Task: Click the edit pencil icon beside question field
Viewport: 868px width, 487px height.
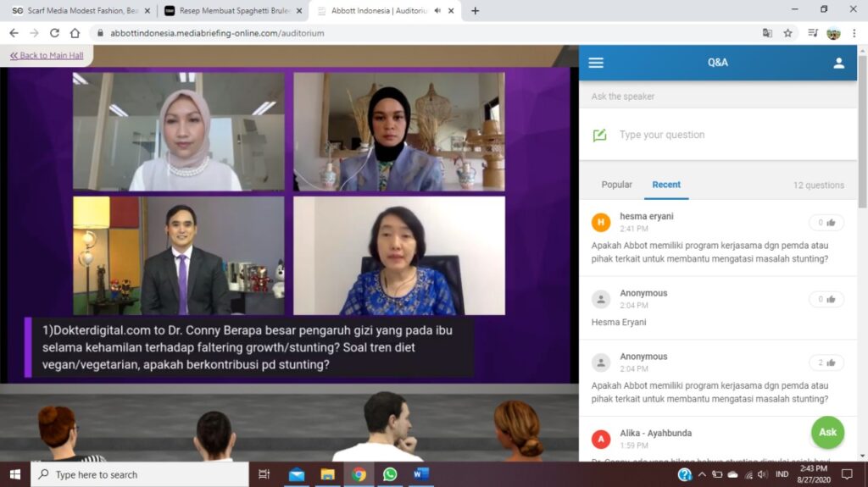Action: click(599, 135)
